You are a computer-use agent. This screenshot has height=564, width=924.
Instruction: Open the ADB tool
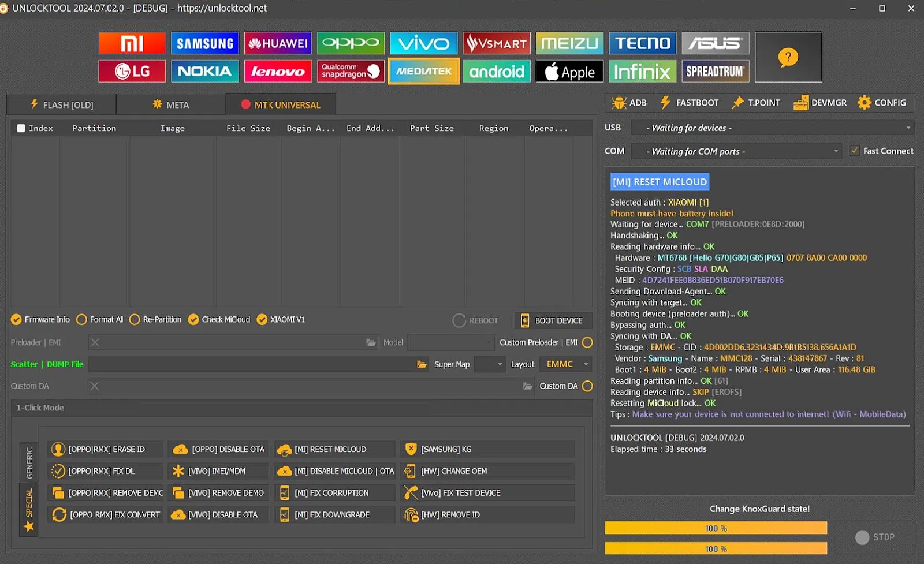coord(629,103)
